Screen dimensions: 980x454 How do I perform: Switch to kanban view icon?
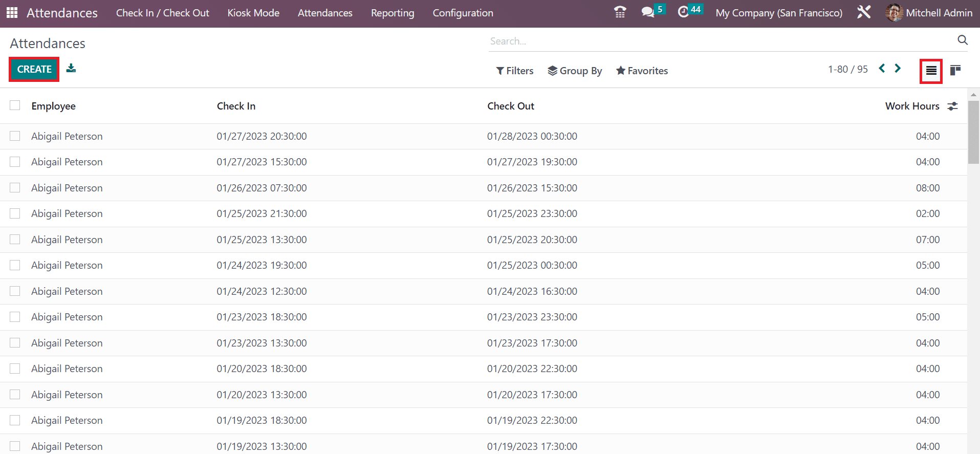coord(955,71)
